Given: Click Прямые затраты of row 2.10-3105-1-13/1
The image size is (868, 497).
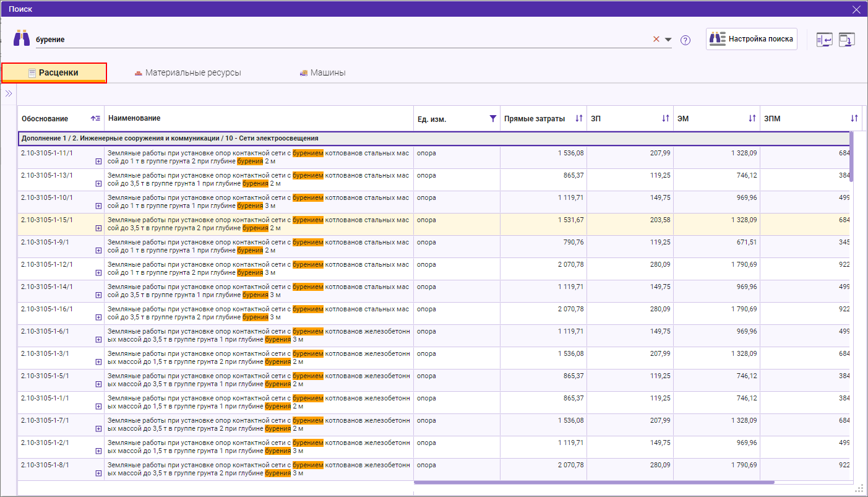Looking at the screenshot, I should click(543, 179).
